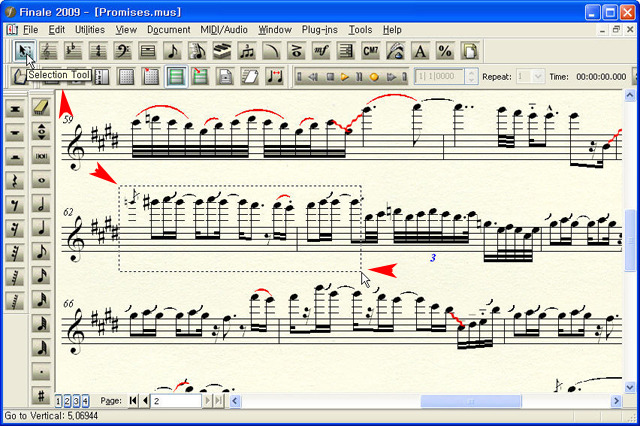The image size is (640, 426).
Task: Click the Page number input field
Action: [x=176, y=401]
